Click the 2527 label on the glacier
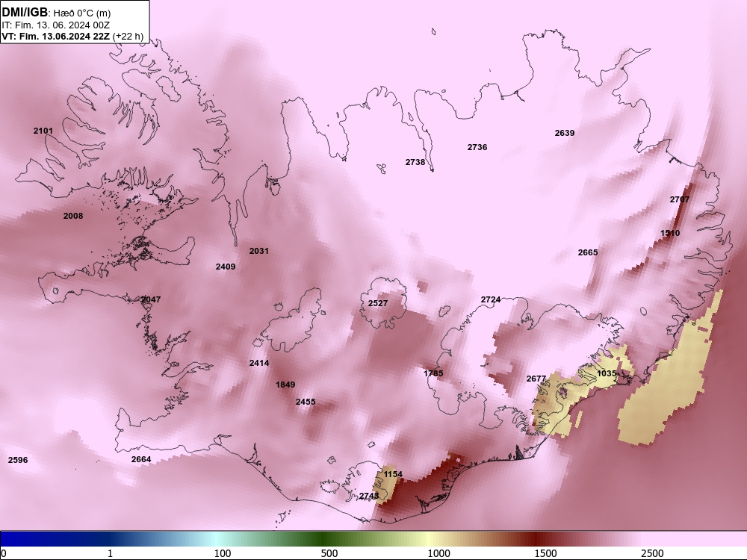Screen dimensions: 747x560 point(378,303)
